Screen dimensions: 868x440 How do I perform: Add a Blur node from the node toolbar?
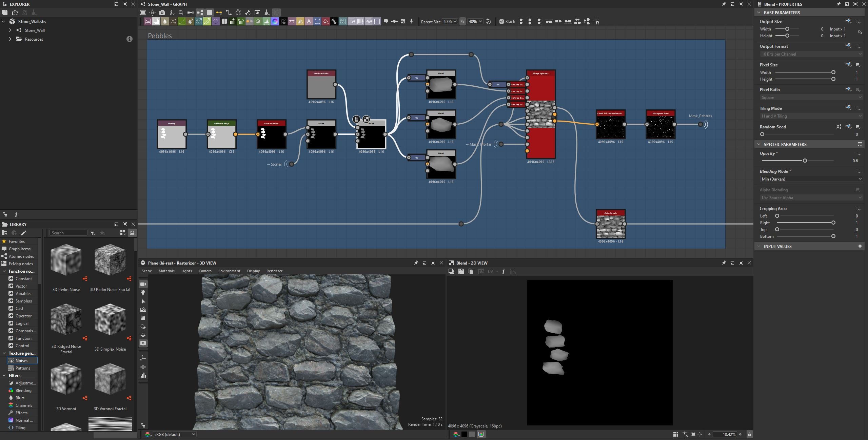click(x=164, y=21)
